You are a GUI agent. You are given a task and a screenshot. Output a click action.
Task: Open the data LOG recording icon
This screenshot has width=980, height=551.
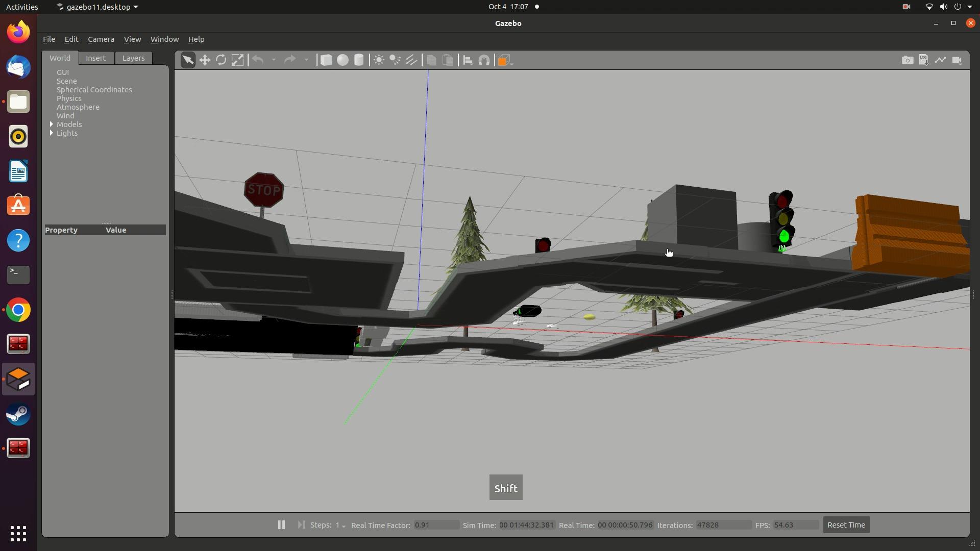pos(924,60)
